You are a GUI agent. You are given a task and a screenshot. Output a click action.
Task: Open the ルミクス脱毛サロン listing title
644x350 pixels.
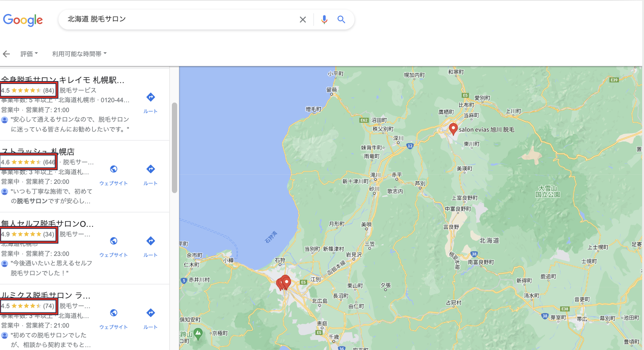pyautogui.click(x=46, y=295)
